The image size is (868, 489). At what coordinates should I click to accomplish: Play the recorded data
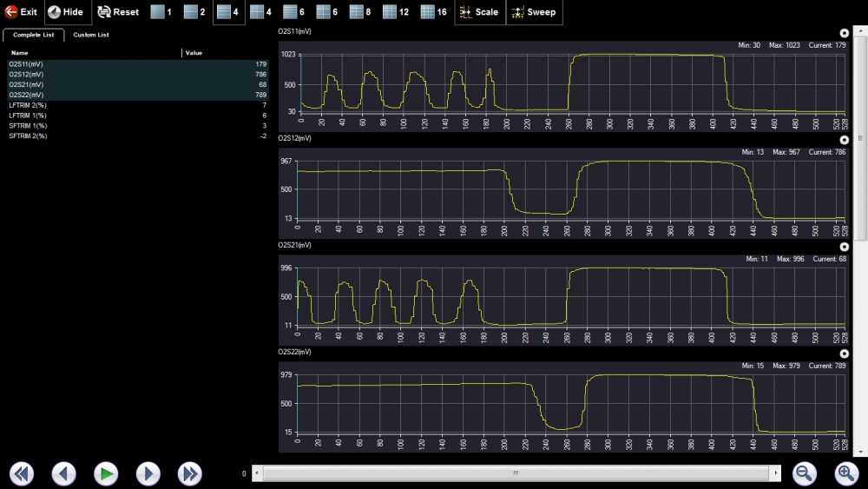(106, 473)
